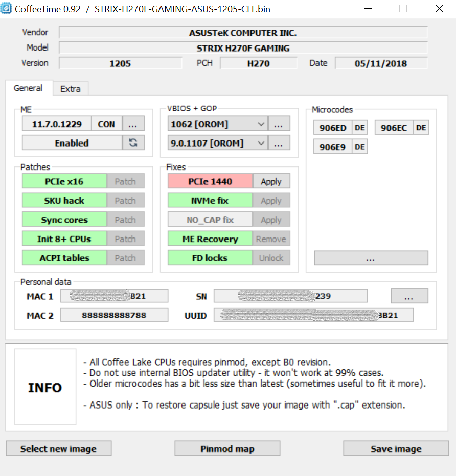Close the CoffeeTime window
The height and width of the screenshot is (476, 456).
(x=439, y=9)
